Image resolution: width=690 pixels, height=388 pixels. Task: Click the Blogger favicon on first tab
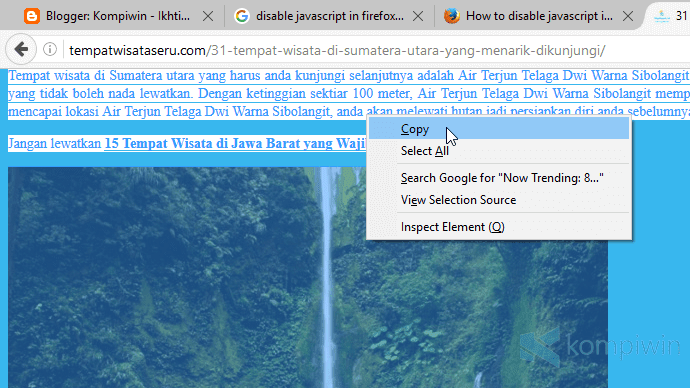[32, 16]
